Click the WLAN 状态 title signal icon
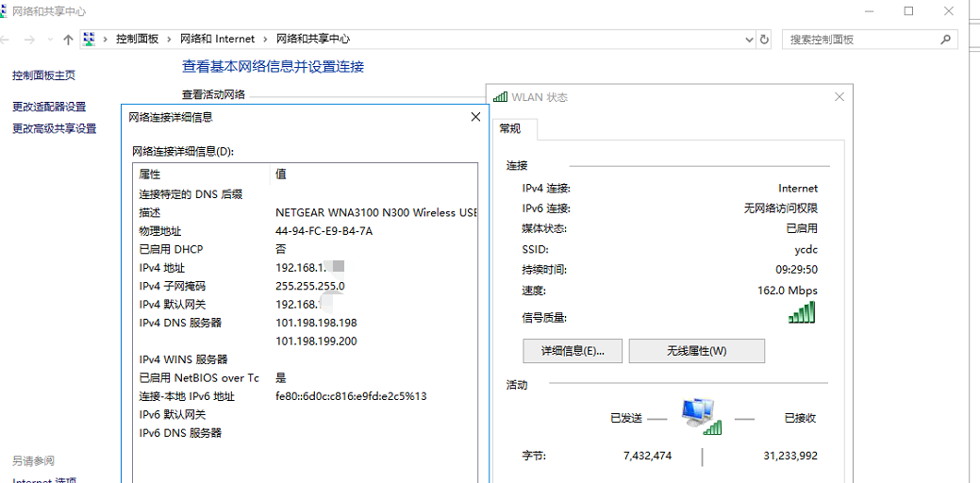 point(500,97)
